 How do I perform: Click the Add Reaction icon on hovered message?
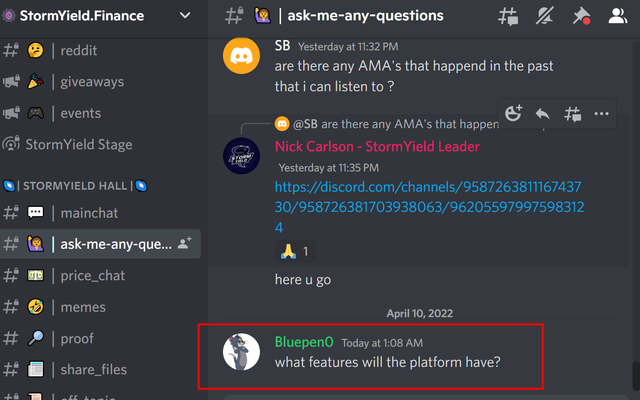point(513,113)
